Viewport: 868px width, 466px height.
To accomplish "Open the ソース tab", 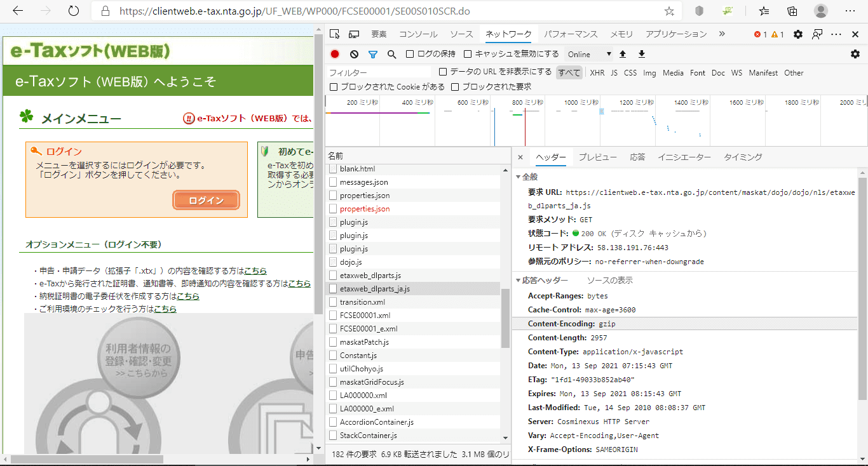I will [461, 34].
